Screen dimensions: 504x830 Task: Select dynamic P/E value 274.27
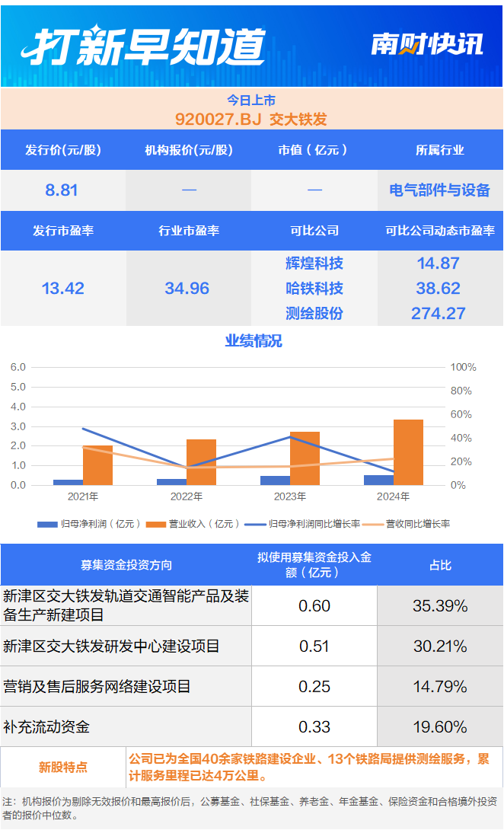coord(439,314)
